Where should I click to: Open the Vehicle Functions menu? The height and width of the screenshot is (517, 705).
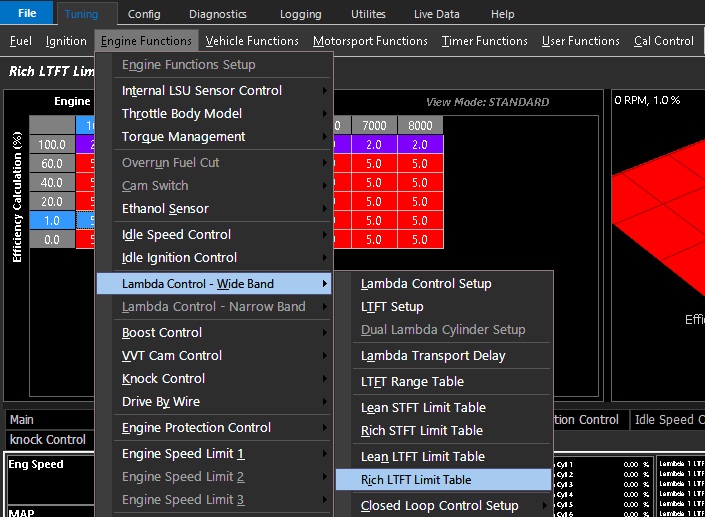pos(252,41)
